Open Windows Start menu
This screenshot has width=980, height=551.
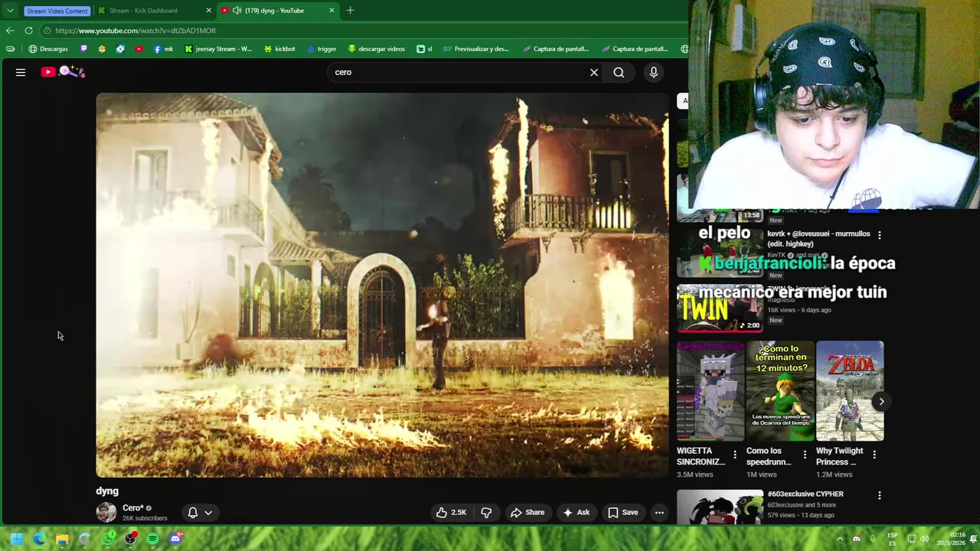point(17,539)
